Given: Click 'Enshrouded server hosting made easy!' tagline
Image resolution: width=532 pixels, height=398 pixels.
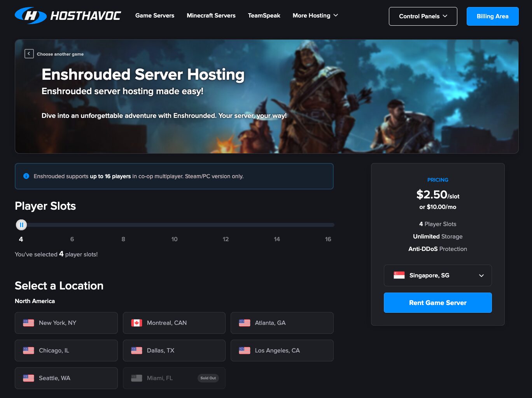Looking at the screenshot, I should [122, 91].
